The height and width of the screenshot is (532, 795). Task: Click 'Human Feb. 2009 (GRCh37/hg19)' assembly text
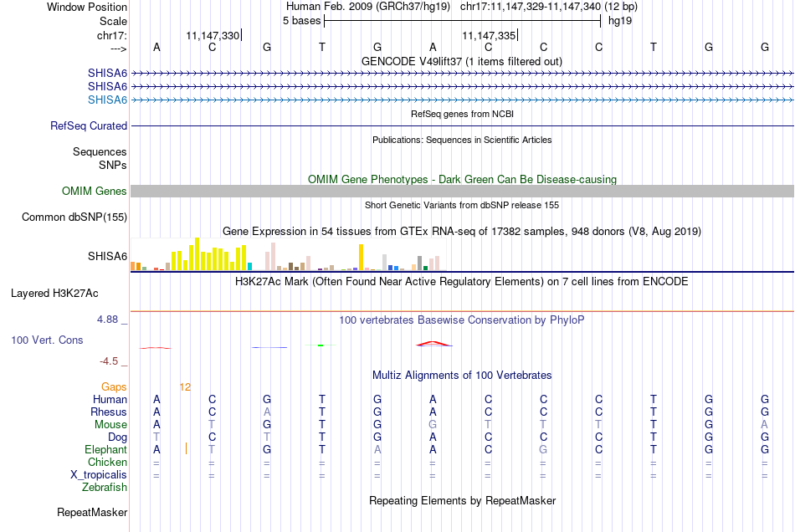coord(368,7)
